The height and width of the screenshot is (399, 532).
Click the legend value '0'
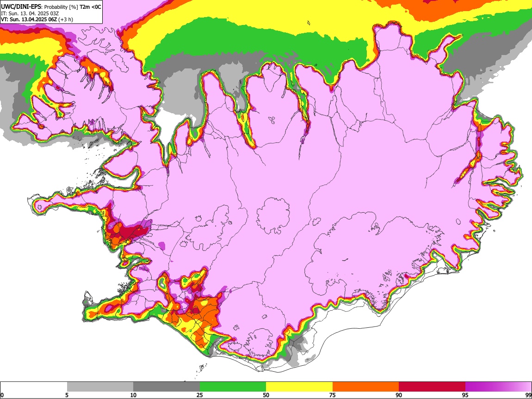coord(2,395)
